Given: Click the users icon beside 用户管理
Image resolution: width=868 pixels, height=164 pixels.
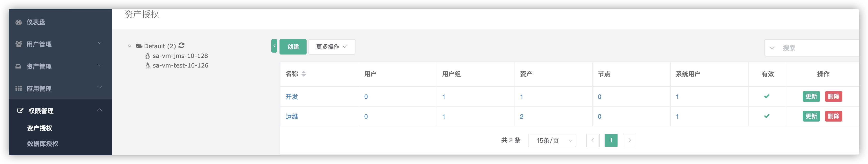Looking at the screenshot, I should click(19, 44).
